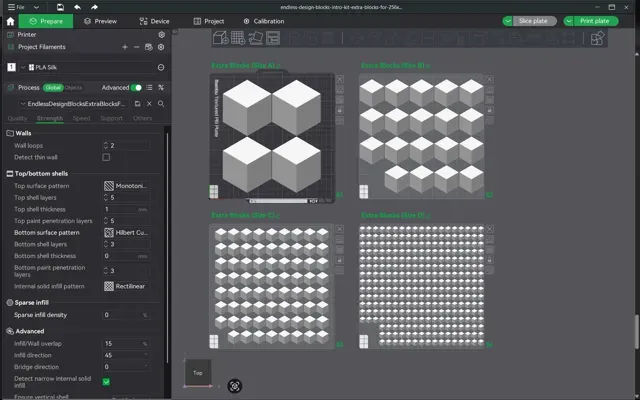Select the Quality settings tab
The height and width of the screenshot is (400, 640).
[17, 118]
